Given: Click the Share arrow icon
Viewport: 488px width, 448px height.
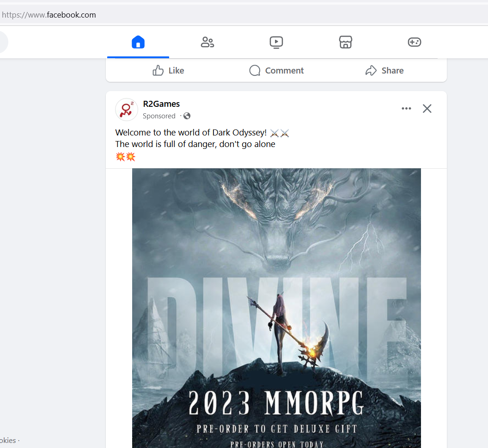Looking at the screenshot, I should click(371, 70).
